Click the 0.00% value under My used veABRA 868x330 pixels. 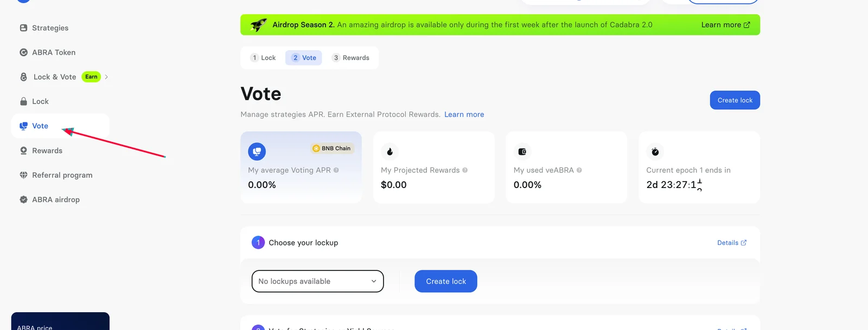[x=527, y=185]
